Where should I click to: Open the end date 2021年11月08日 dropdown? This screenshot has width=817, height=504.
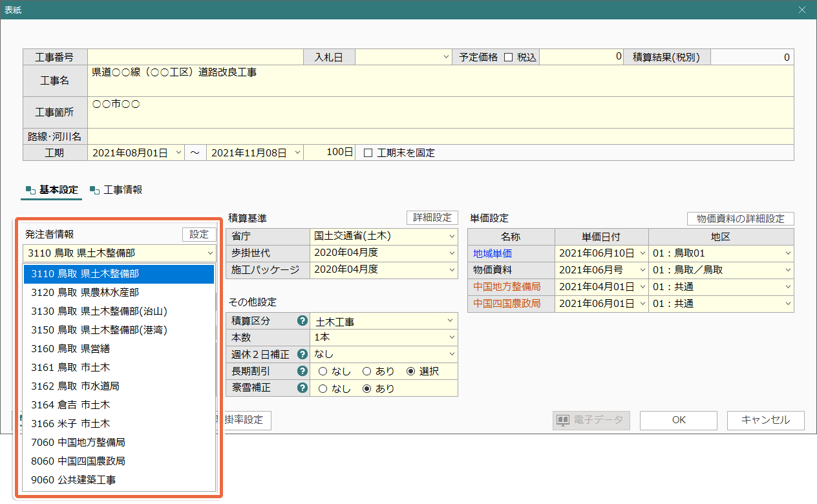(297, 153)
